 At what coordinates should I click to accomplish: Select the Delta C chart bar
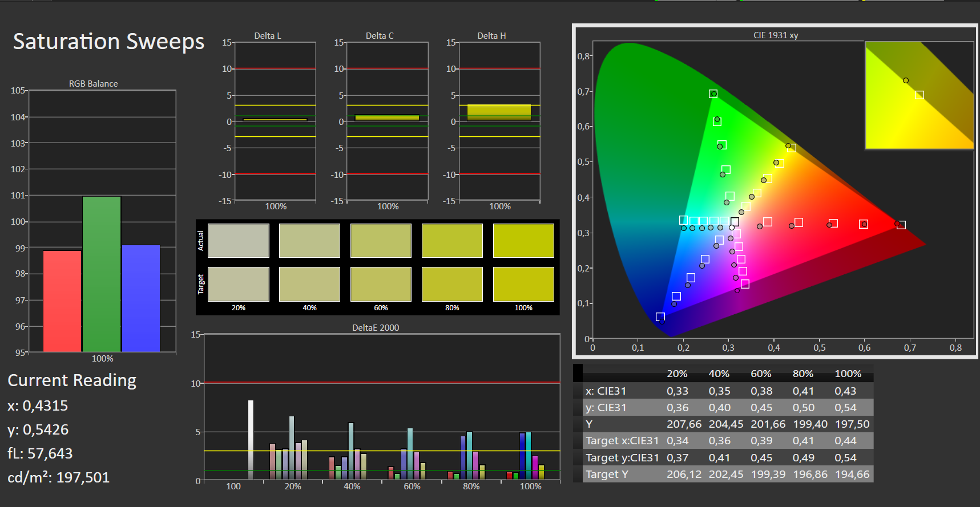click(387, 118)
